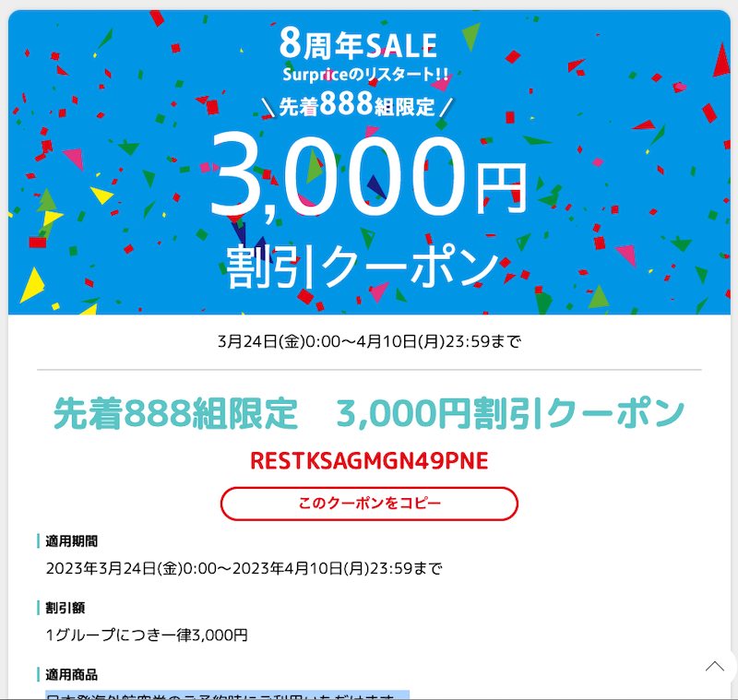The height and width of the screenshot is (700, 738).
Task: Click the 3月24日(金)0:00～4月10日(月) date line
Action: point(369,341)
